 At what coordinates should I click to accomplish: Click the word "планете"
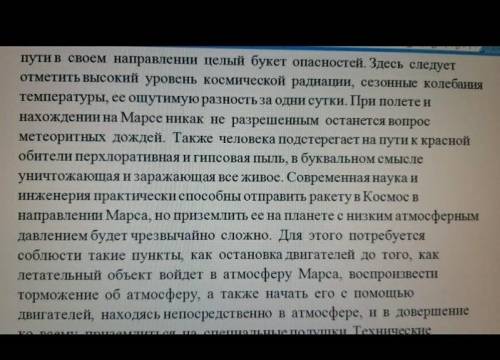[x=309, y=216]
